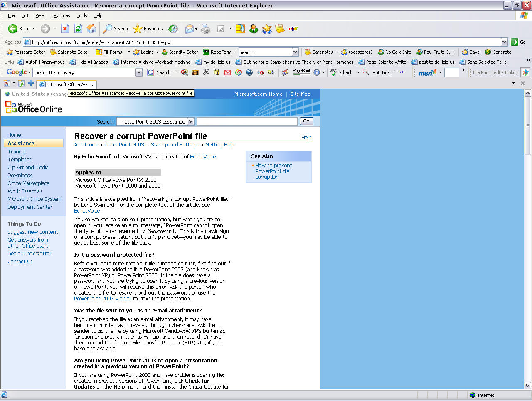532x401 pixels.
Task: Click the RoboForm Fill Forms toolbar icon
Action: [240, 29]
